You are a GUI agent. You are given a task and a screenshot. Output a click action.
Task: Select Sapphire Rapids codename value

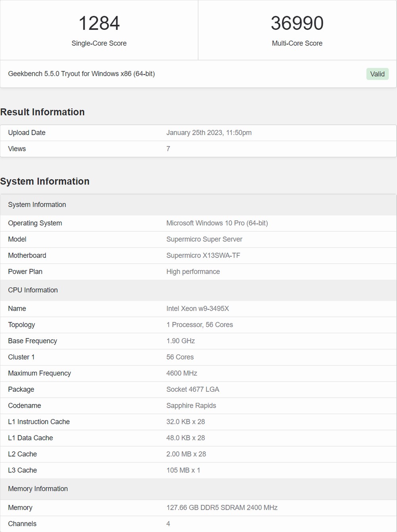tap(191, 406)
